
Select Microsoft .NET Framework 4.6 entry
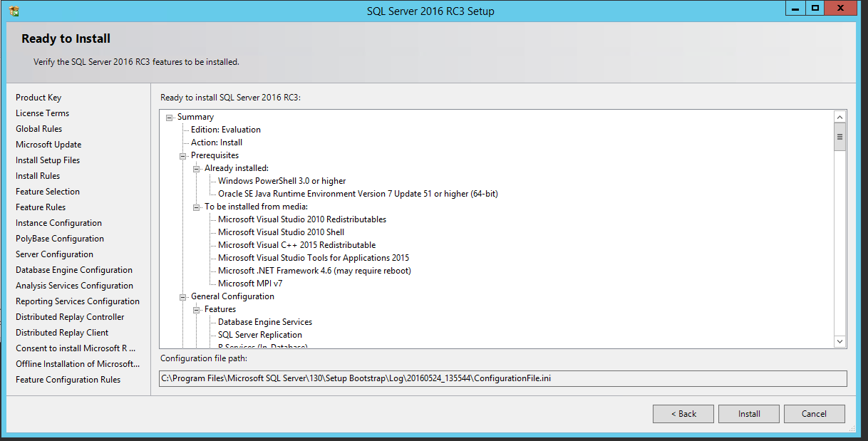315,271
